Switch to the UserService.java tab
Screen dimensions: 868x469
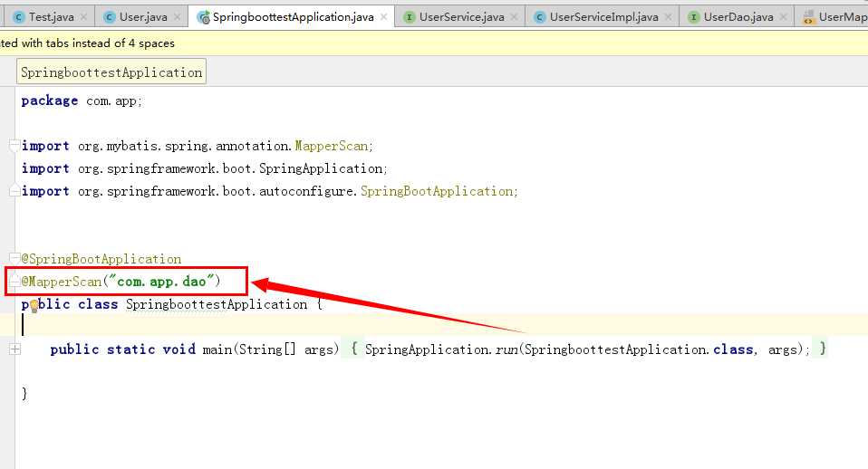pos(461,17)
